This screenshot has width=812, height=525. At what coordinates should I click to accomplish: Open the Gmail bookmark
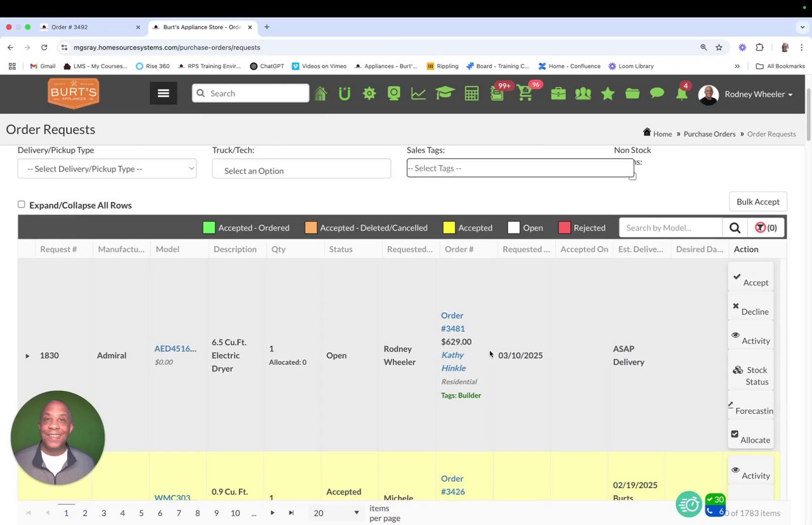(x=43, y=66)
